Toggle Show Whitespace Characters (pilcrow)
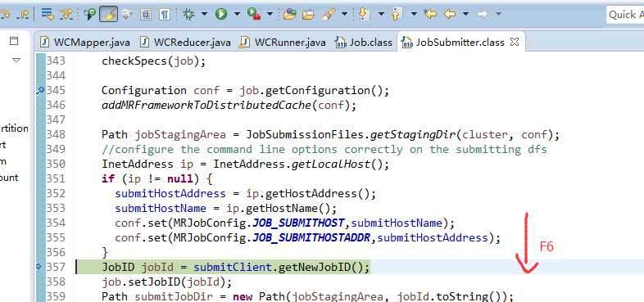This screenshot has width=644, height=302. pyautogui.click(x=165, y=15)
